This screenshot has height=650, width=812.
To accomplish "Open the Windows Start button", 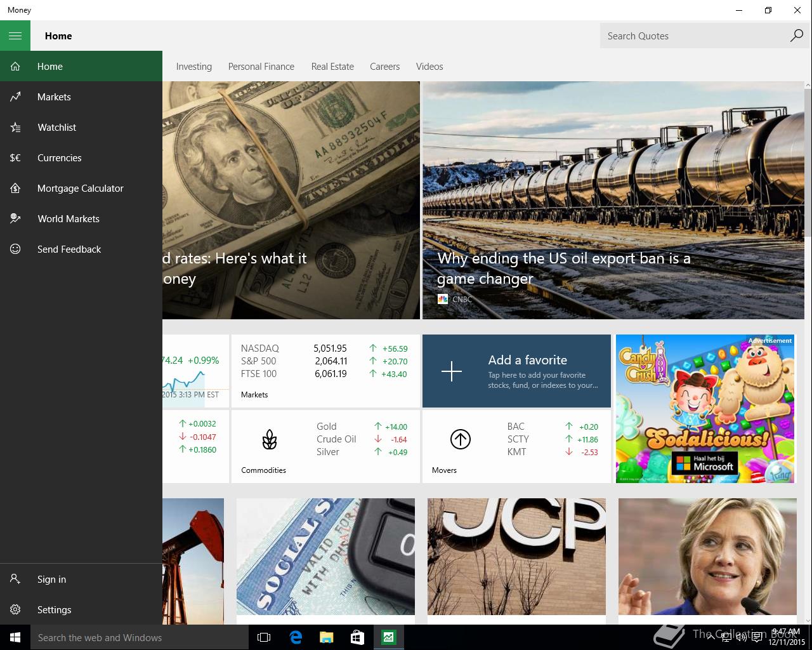I will point(15,637).
